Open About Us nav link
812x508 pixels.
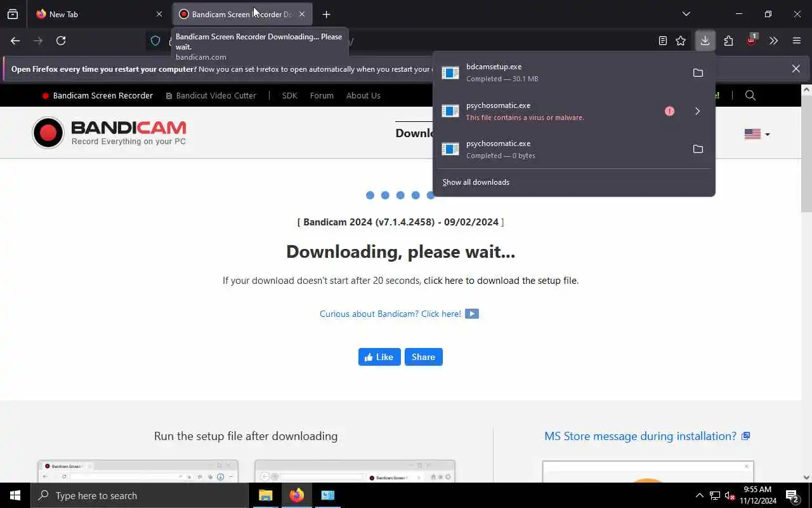[363, 96]
